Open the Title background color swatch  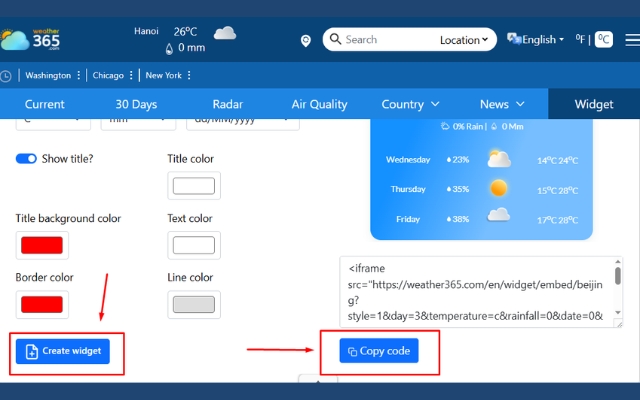pos(42,245)
